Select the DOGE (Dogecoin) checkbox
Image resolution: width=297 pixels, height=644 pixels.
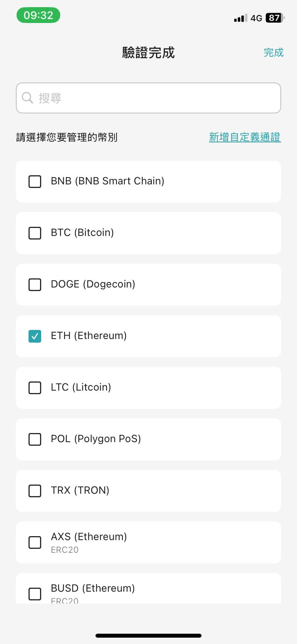(35, 285)
